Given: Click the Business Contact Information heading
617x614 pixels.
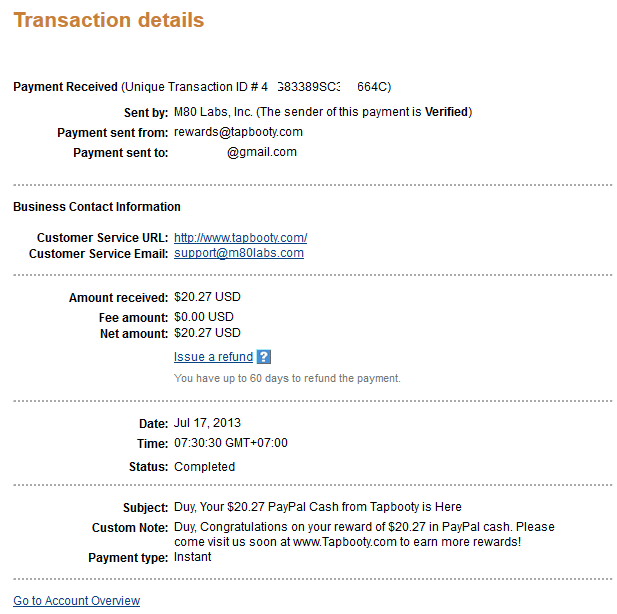Looking at the screenshot, I should [97, 207].
